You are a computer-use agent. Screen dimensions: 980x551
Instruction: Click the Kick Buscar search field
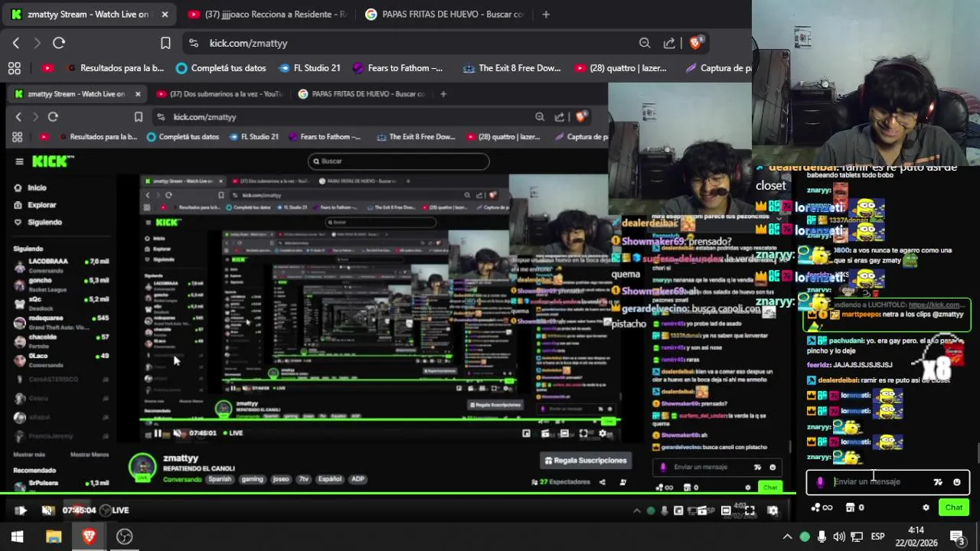(x=398, y=161)
